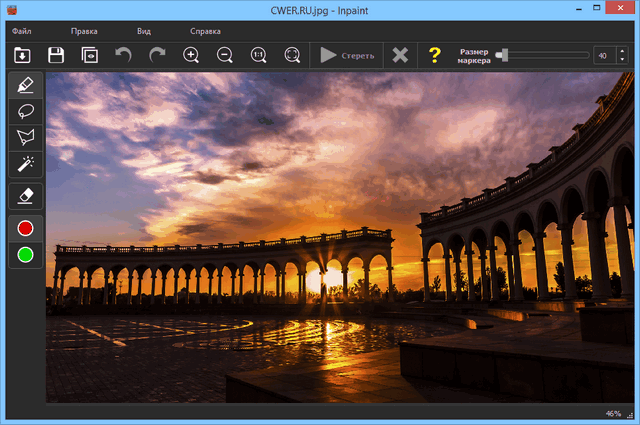Image resolution: width=640 pixels, height=425 pixels.
Task: Select the Marker tool in left panel
Action: click(26, 85)
